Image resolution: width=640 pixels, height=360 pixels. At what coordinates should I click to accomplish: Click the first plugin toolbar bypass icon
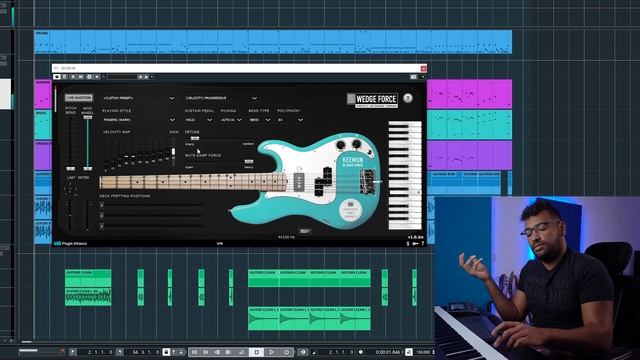tap(57, 77)
